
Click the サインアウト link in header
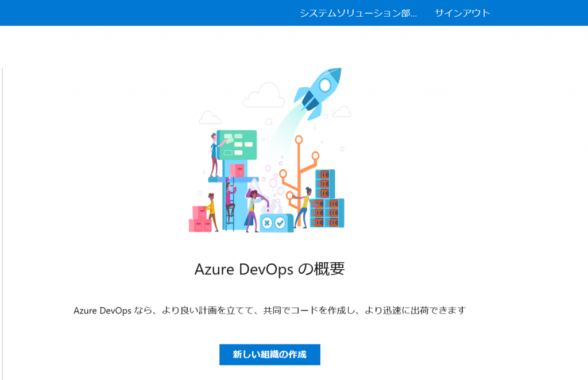[x=462, y=13]
